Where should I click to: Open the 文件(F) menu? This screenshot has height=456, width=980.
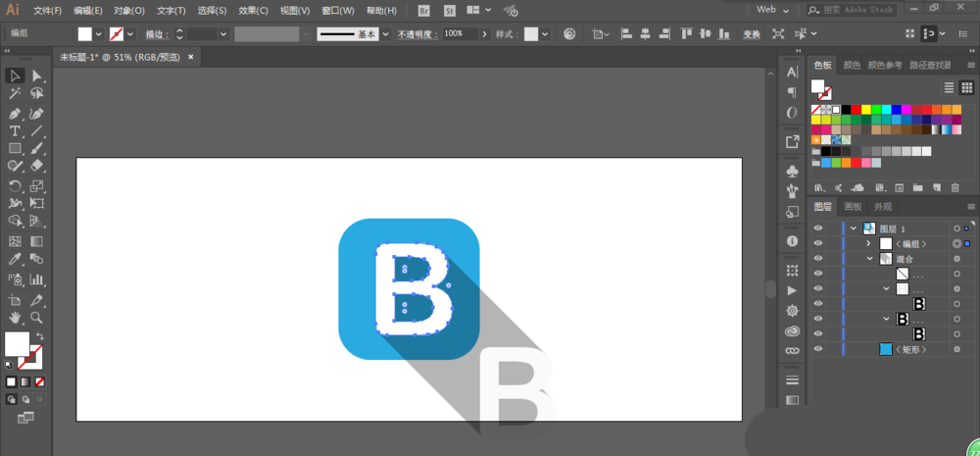(47, 11)
